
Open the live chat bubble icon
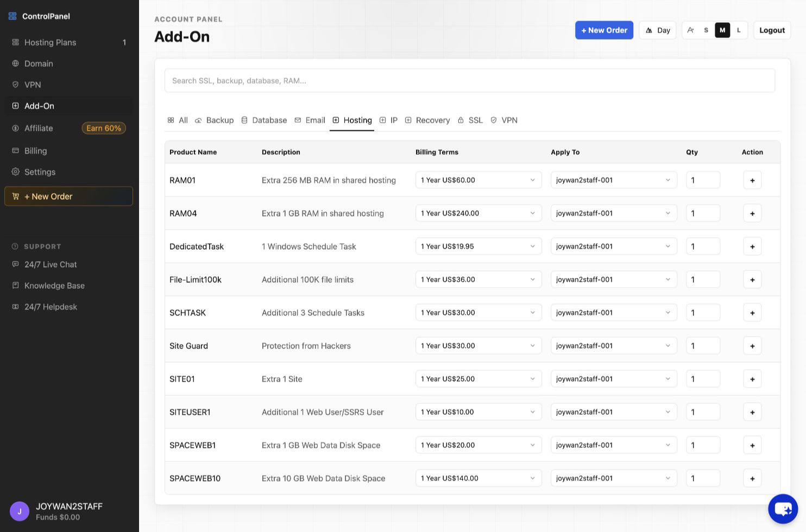tap(783, 509)
